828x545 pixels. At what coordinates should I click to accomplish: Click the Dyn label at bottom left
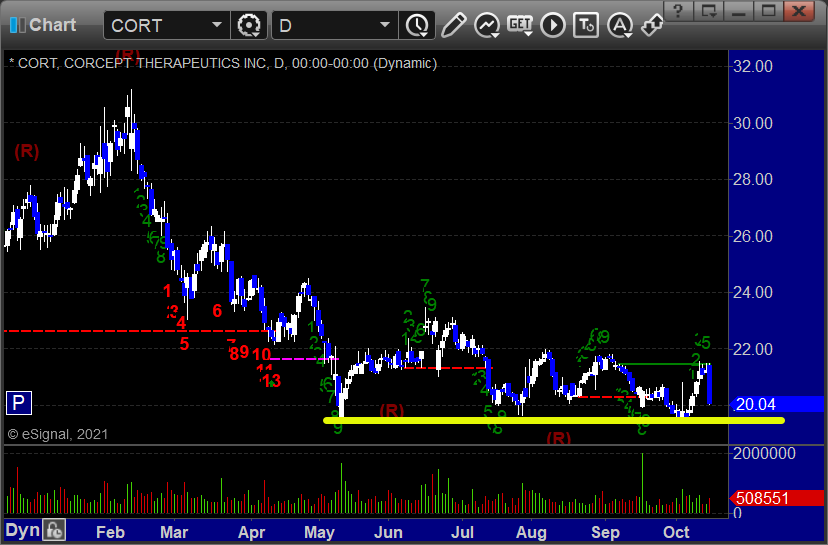(23, 530)
